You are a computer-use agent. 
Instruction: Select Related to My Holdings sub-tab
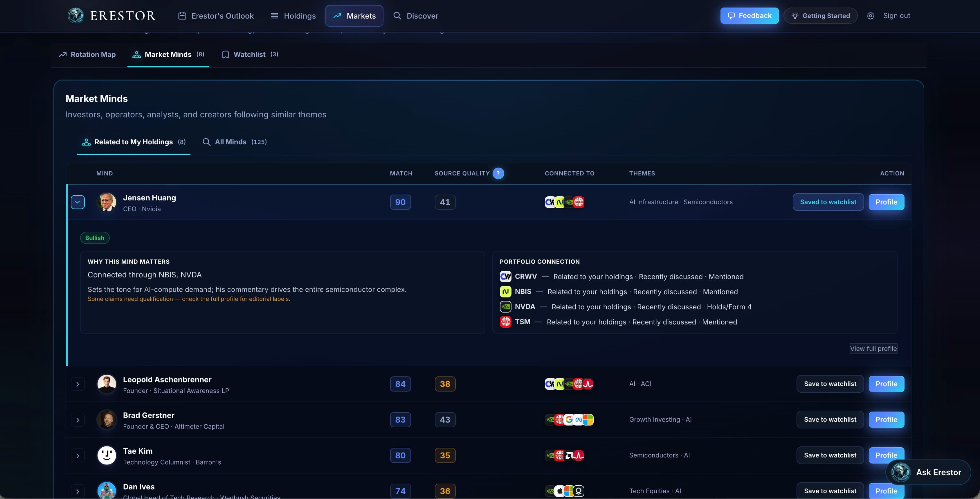pyautogui.click(x=134, y=142)
